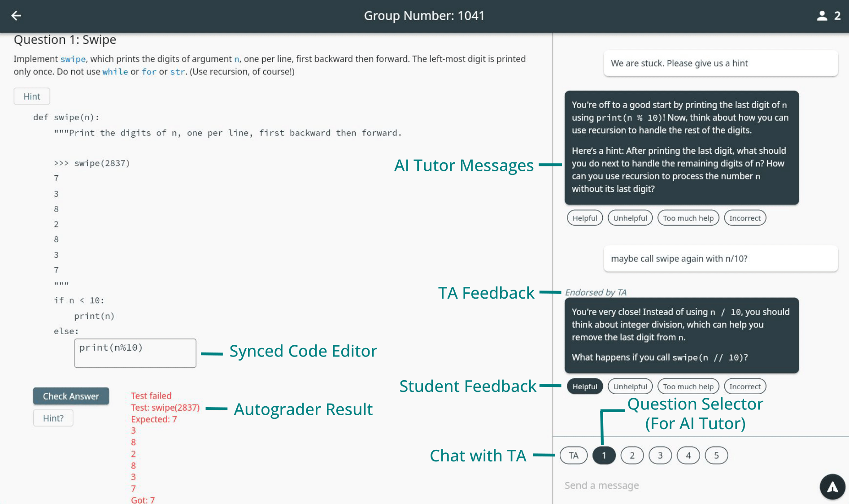Click the blue 'while' keyword in the description
Viewport: 849px width, 504px height.
click(115, 72)
